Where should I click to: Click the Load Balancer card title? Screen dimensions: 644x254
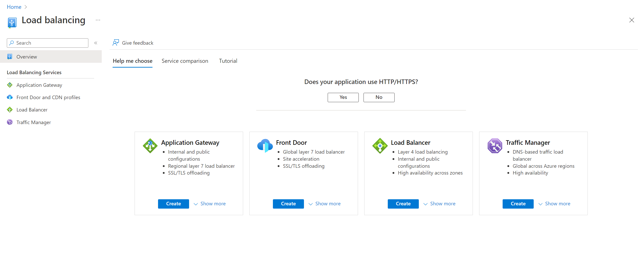tap(410, 143)
